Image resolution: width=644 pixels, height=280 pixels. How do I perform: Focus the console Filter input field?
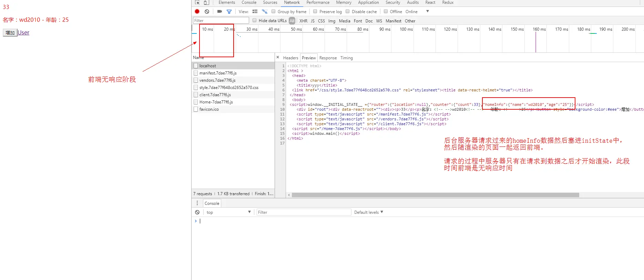point(304,212)
